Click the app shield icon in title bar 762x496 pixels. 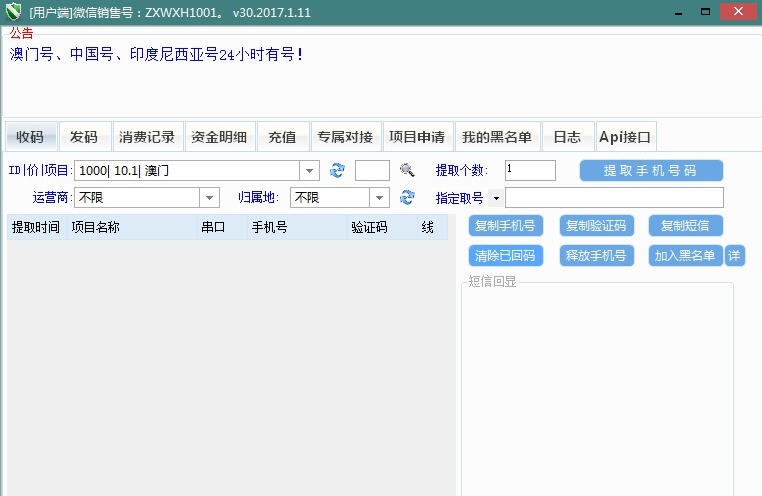tap(13, 12)
